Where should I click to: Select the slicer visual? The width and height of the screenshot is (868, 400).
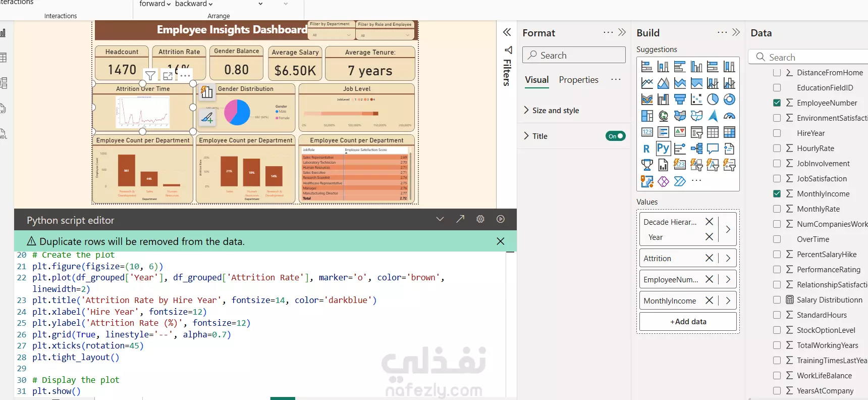(x=696, y=132)
